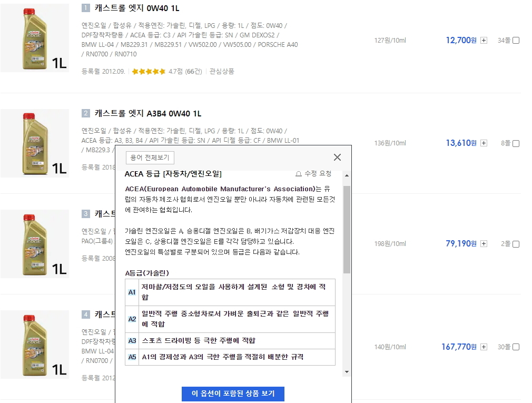Click popup heading ACEA 등급 [자동차/엔진오일]

173,174
